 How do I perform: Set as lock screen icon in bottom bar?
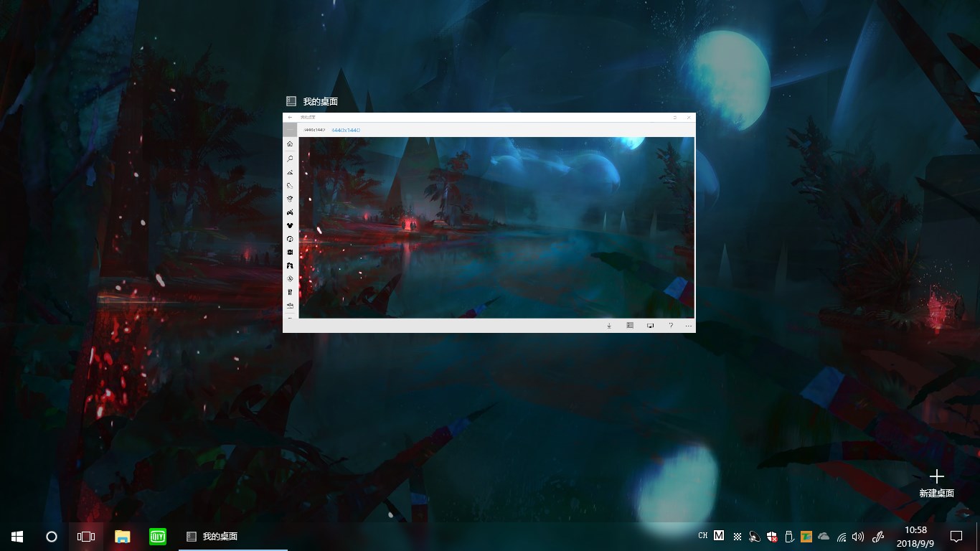[651, 326]
